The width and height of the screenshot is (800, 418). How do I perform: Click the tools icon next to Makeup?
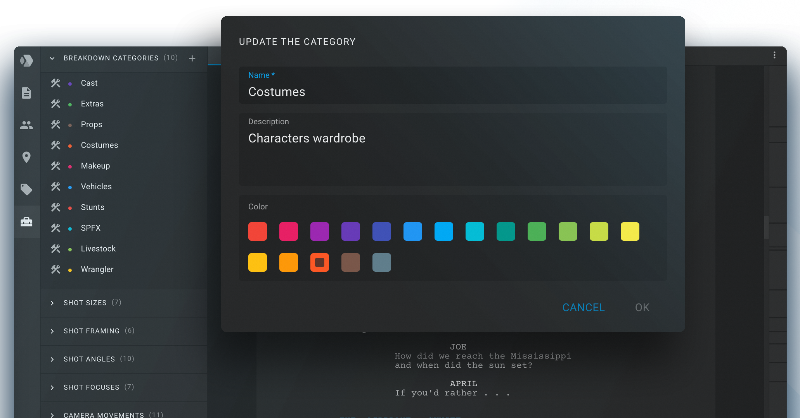pyautogui.click(x=56, y=165)
